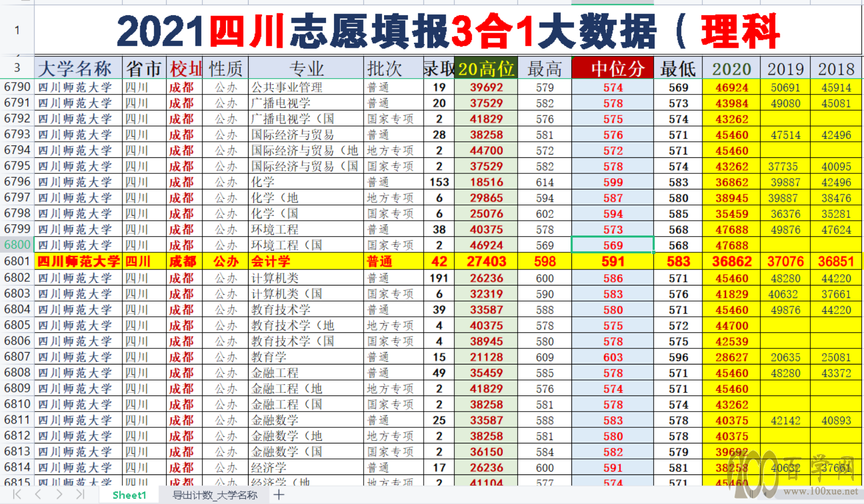Select the 国家专项 cell in row 6792

click(394, 119)
